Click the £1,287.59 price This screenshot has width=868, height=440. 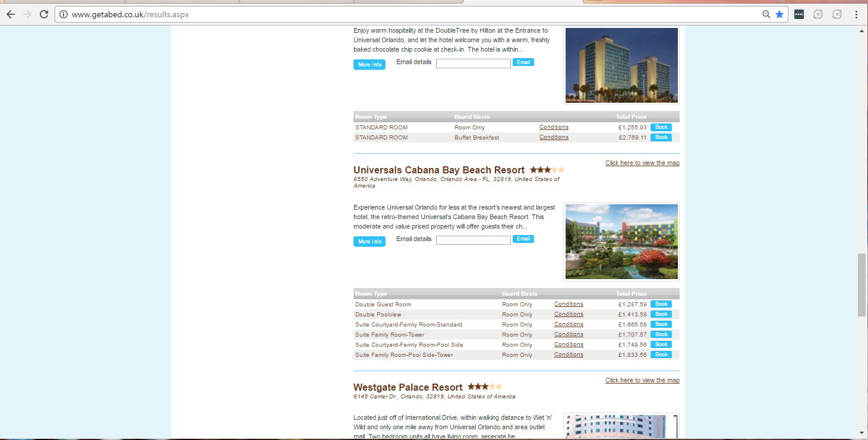[632, 305]
